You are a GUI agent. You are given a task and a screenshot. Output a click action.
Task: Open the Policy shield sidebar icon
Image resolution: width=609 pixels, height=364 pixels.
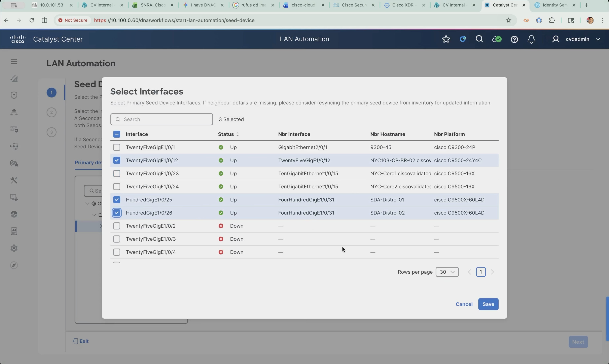point(14,95)
